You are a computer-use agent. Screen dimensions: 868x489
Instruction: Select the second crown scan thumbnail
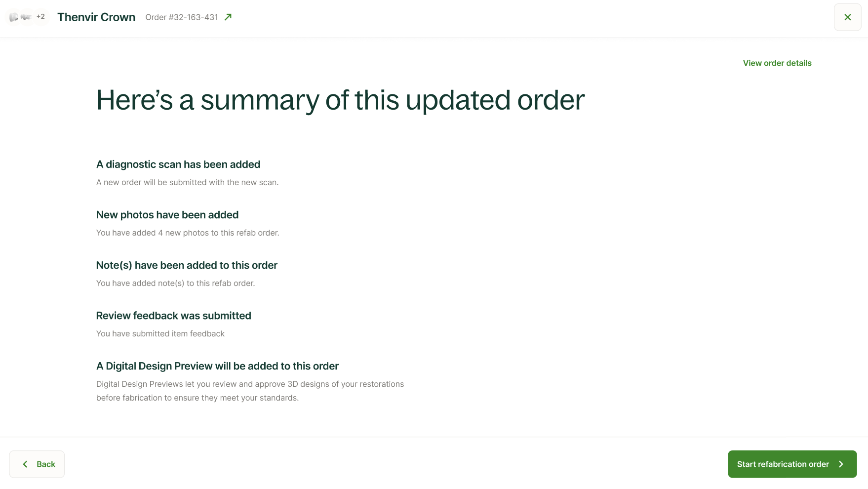click(x=25, y=16)
